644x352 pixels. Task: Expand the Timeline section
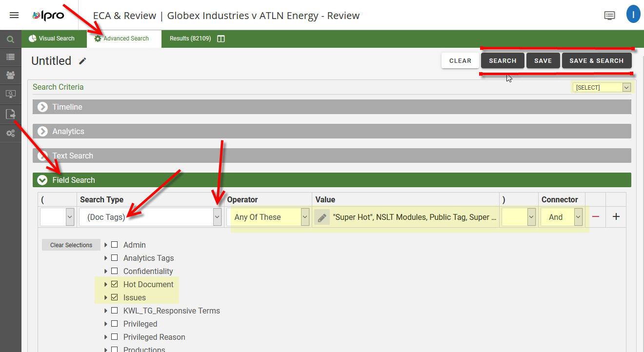click(332, 107)
